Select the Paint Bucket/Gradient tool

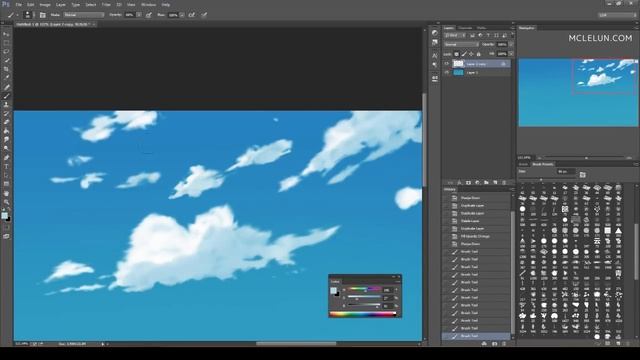[x=6, y=131]
